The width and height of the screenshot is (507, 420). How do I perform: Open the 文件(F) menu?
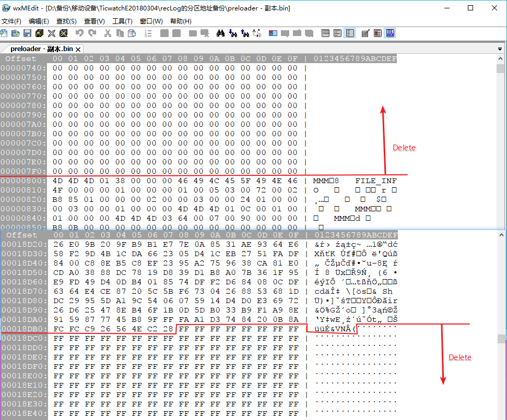(x=11, y=21)
